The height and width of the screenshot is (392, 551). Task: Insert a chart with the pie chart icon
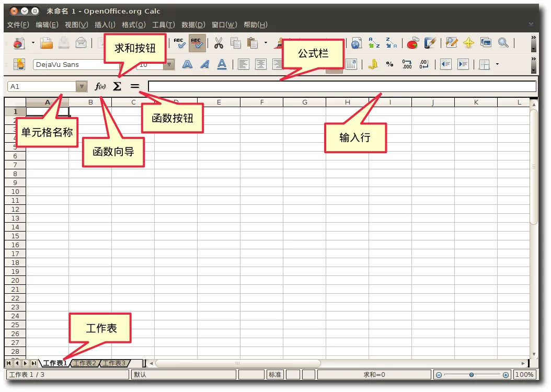pyautogui.click(x=412, y=43)
